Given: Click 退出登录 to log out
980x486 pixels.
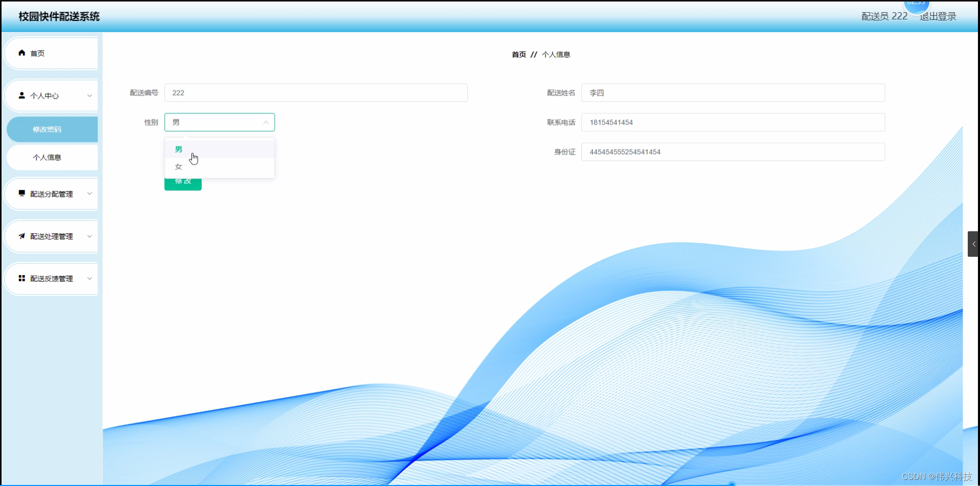Looking at the screenshot, I should [x=938, y=16].
